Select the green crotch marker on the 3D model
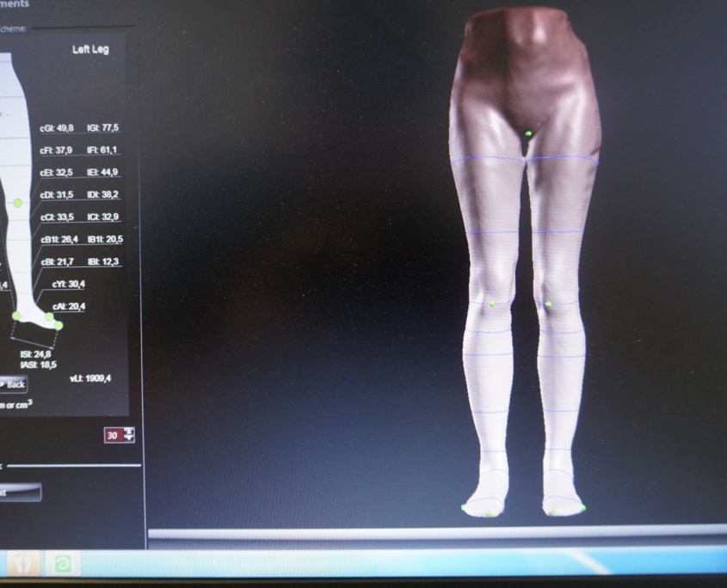The image size is (727, 588). [x=527, y=133]
